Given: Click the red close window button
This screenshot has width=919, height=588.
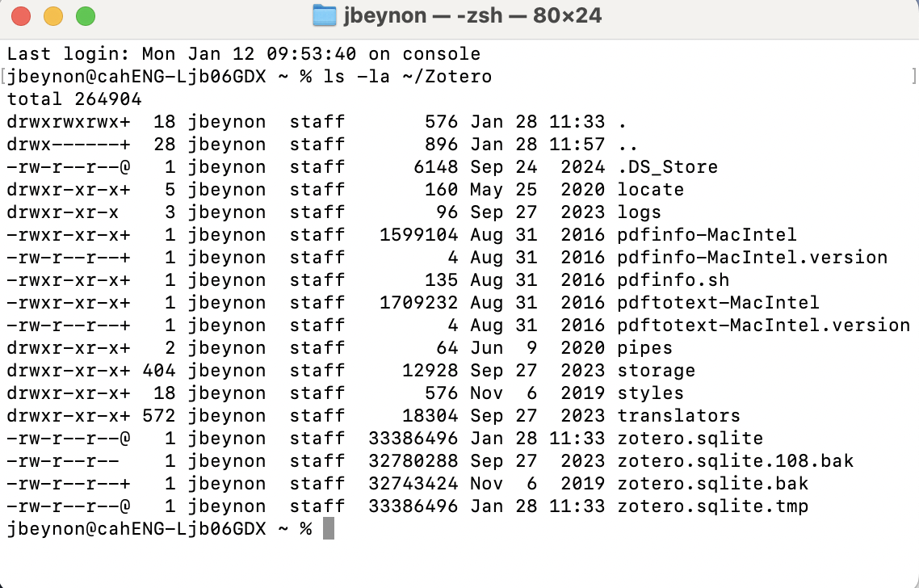Looking at the screenshot, I should (x=21, y=16).
